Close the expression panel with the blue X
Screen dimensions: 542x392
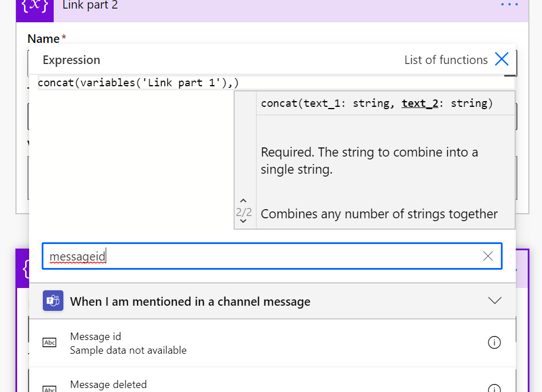point(501,59)
